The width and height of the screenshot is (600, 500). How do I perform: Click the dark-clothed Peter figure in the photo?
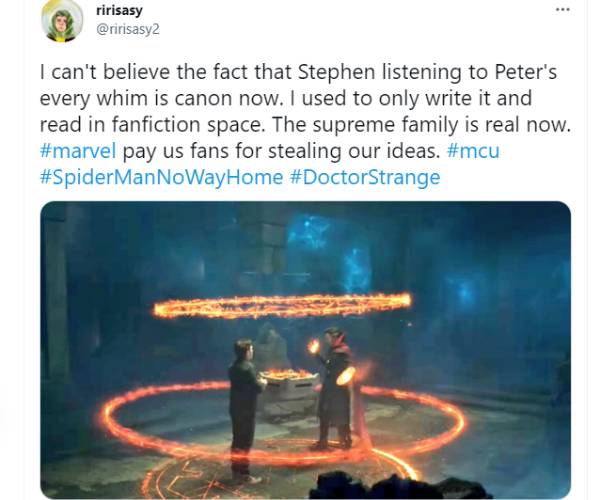click(245, 409)
